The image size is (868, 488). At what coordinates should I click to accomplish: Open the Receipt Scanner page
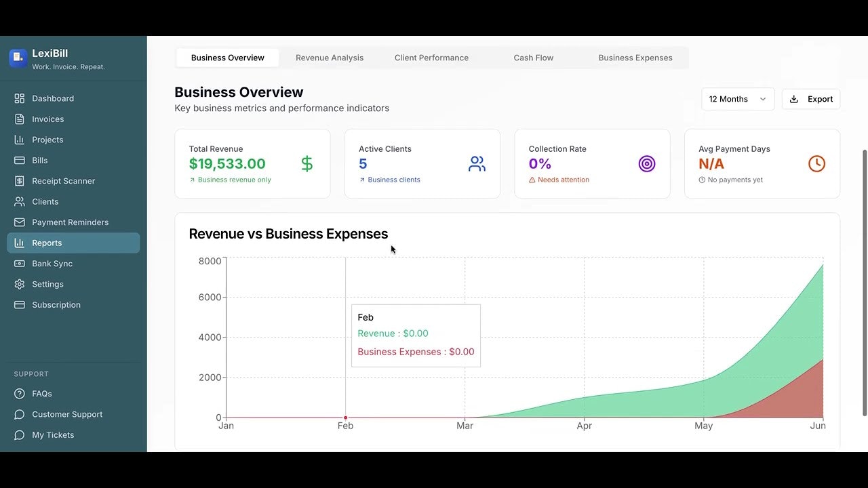73,181
